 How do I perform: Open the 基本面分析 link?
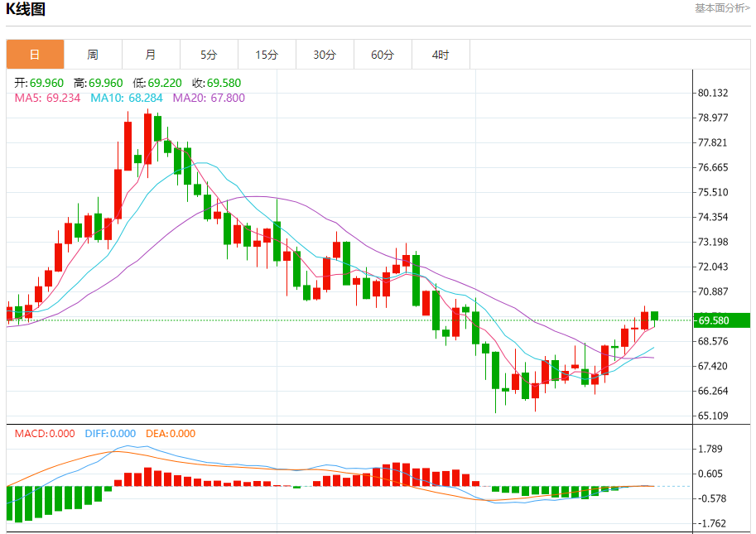(x=722, y=8)
